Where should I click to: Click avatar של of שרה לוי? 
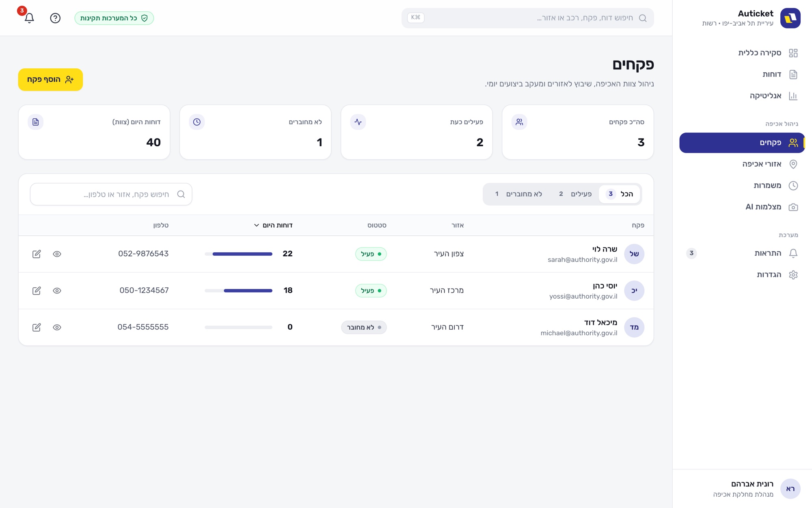coord(634,254)
